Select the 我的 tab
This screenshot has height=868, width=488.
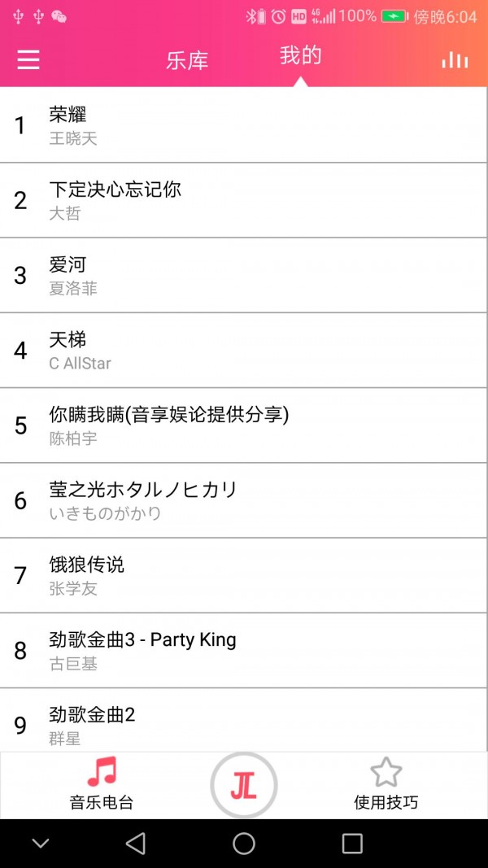tap(300, 56)
